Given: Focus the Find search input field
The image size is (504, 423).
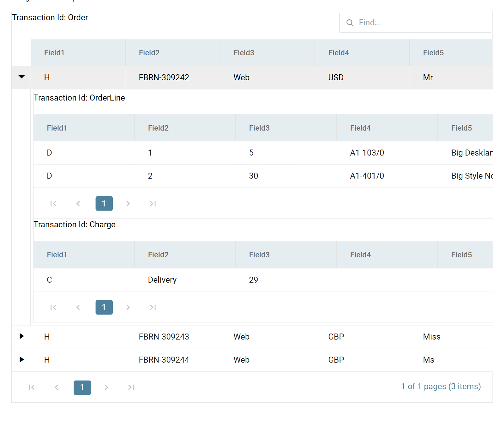Looking at the screenshot, I should coord(415,23).
